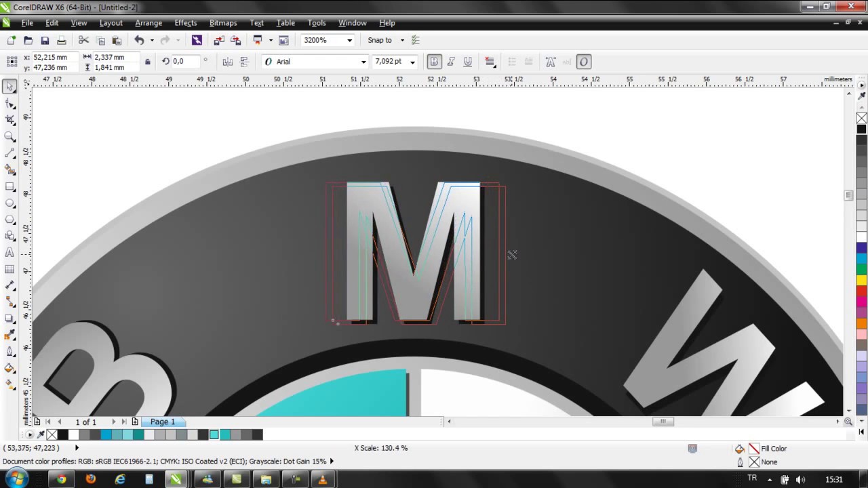Open the zoom level 3200% dropdown
Viewport: 868px width, 488px height.
coord(349,41)
